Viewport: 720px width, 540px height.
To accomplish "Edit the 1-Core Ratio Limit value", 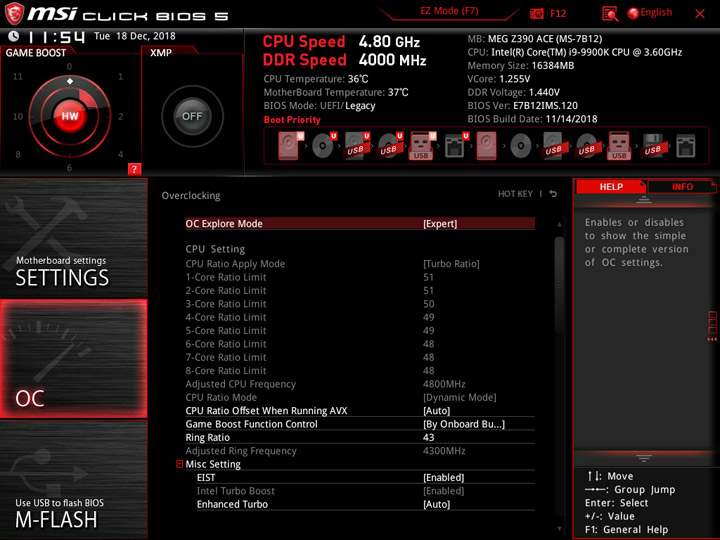I will [x=428, y=277].
